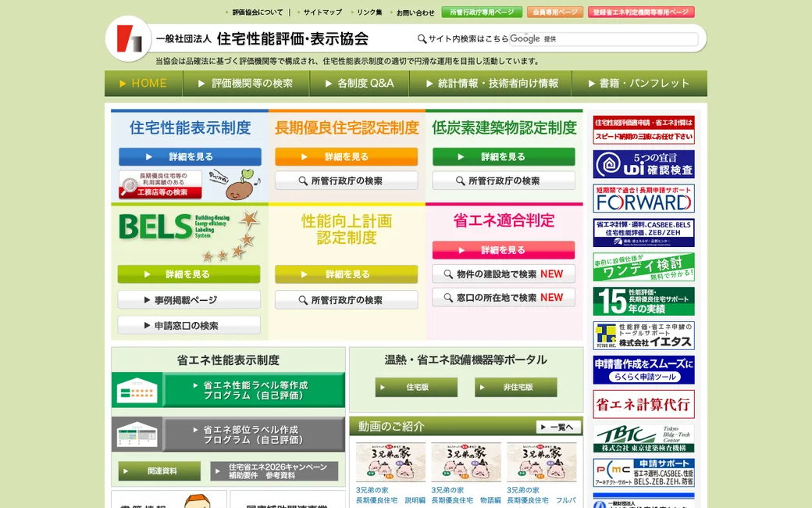The height and width of the screenshot is (508, 812).
Task: Open the FORWARD 長期申請サポート banner
Action: [x=643, y=199]
